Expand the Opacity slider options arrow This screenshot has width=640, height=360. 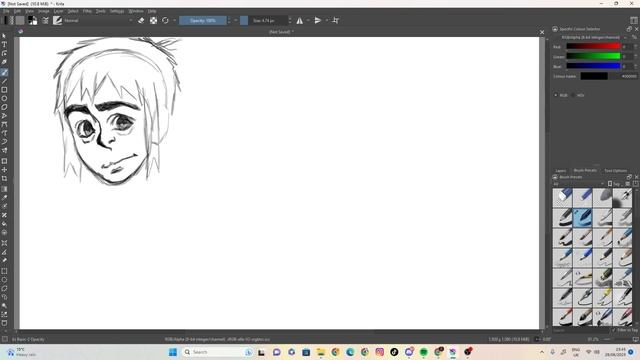click(x=236, y=20)
